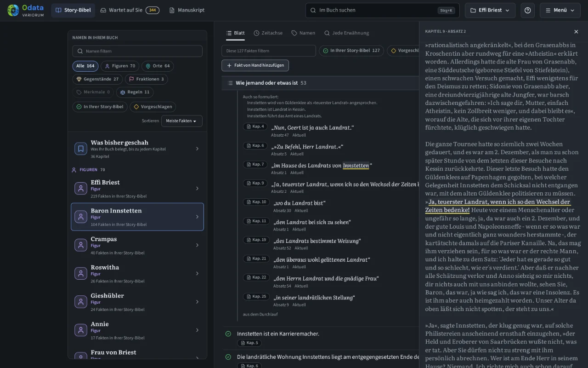Click the list icon beside Wie jemand oder etwas ist
The height and width of the screenshot is (368, 588).
230,83
